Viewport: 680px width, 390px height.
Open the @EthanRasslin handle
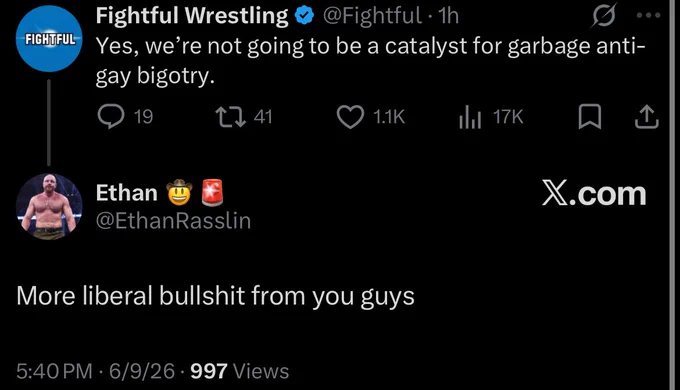pos(173,220)
